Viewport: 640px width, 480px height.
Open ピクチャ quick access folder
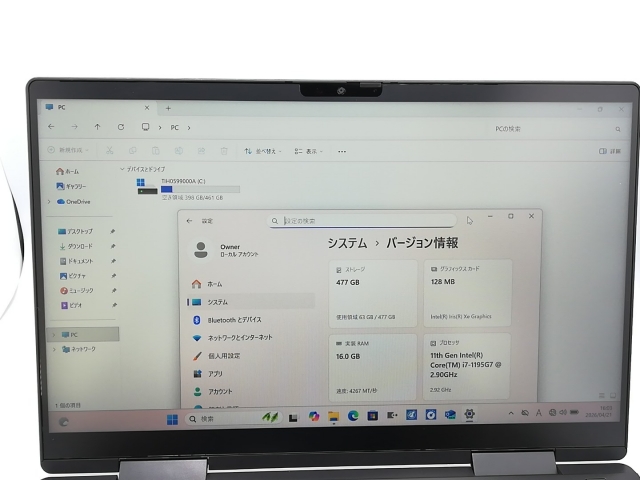point(73,276)
